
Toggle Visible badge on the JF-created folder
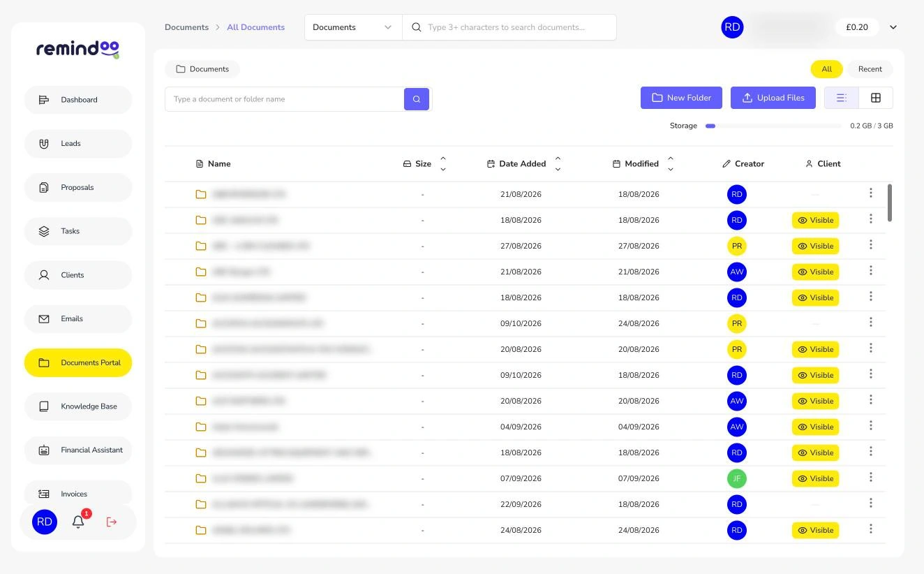pos(815,478)
